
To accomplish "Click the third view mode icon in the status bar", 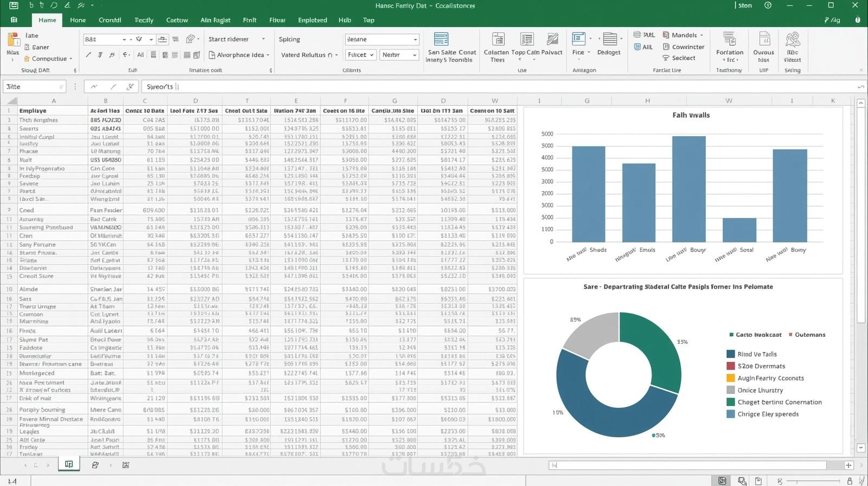I will pos(758,481).
